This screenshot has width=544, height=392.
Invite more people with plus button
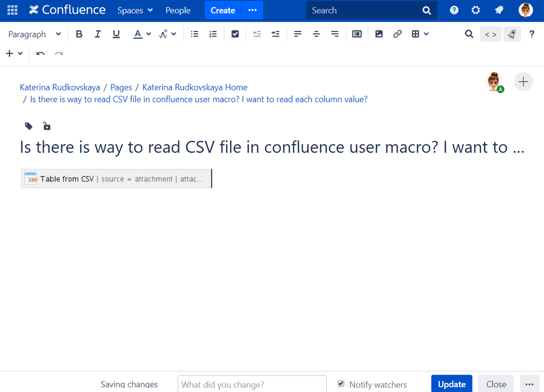pyautogui.click(x=523, y=82)
